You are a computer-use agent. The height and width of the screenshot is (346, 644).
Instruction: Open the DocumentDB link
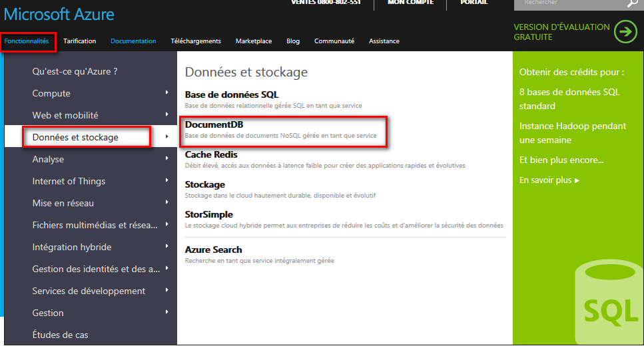tap(214, 124)
